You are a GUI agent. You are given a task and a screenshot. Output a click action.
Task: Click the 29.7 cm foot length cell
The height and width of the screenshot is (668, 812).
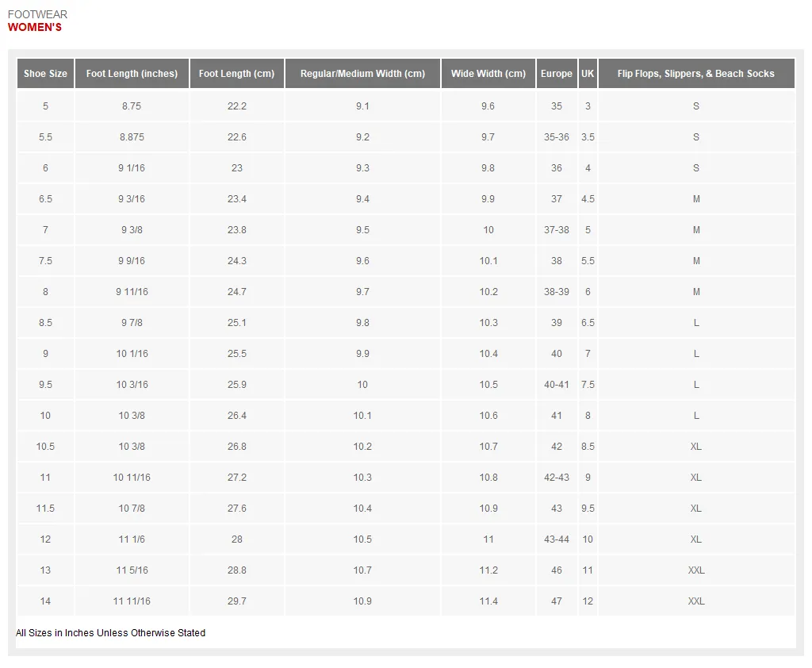coord(236,601)
